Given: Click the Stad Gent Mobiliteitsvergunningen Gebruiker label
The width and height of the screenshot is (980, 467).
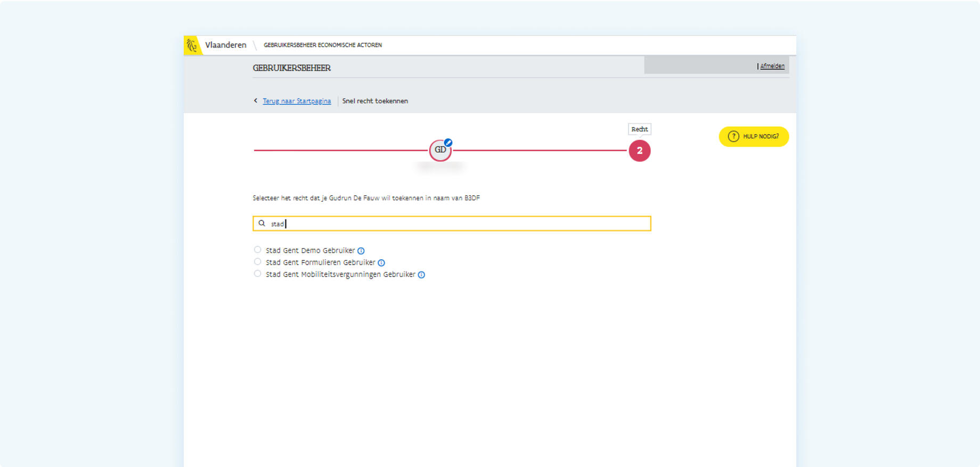Looking at the screenshot, I should click(x=340, y=275).
